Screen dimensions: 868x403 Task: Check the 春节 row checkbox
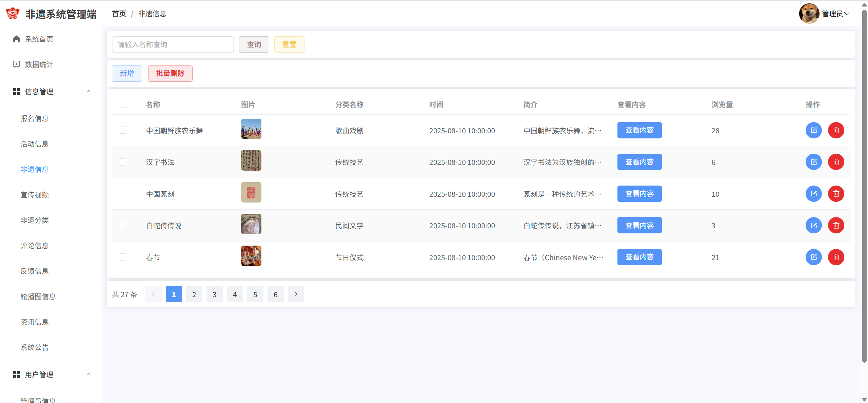tap(122, 257)
